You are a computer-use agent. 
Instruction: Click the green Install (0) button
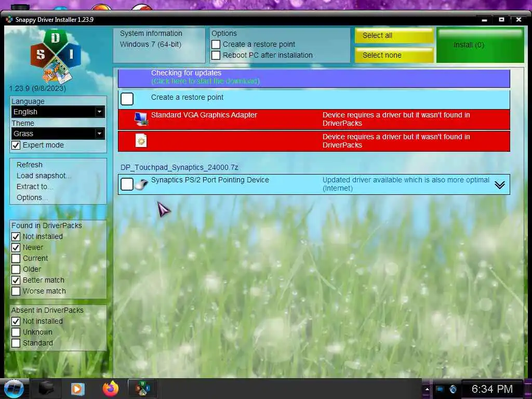click(x=480, y=46)
